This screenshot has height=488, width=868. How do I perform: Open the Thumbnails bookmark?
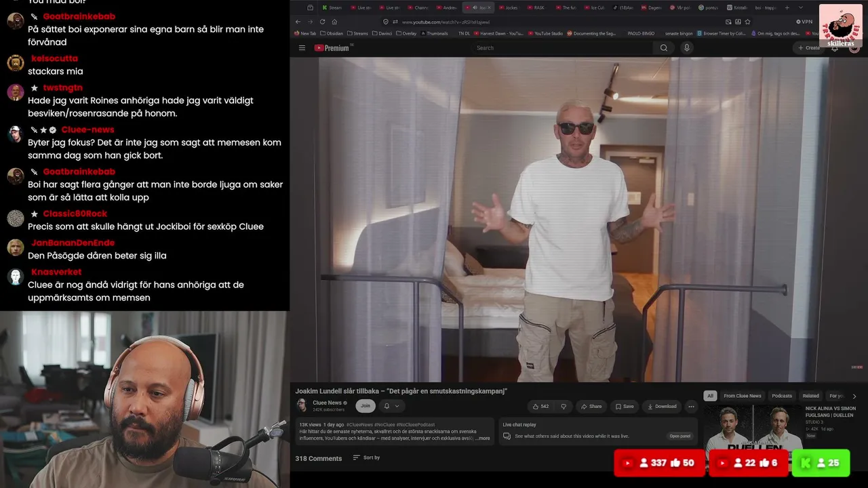pyautogui.click(x=434, y=33)
